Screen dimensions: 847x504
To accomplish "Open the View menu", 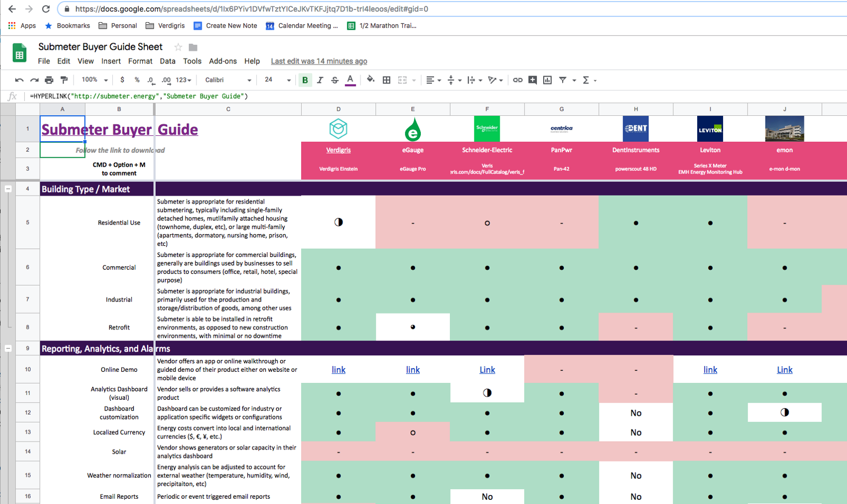I will point(86,61).
